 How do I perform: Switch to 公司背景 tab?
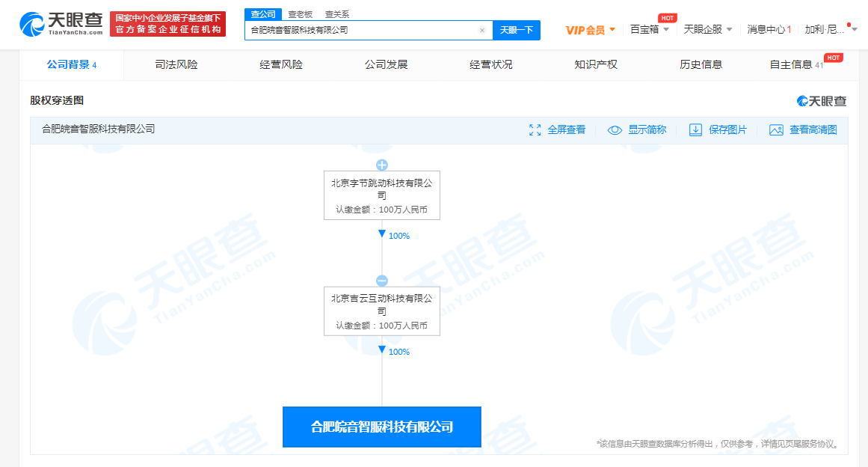pyautogui.click(x=72, y=65)
